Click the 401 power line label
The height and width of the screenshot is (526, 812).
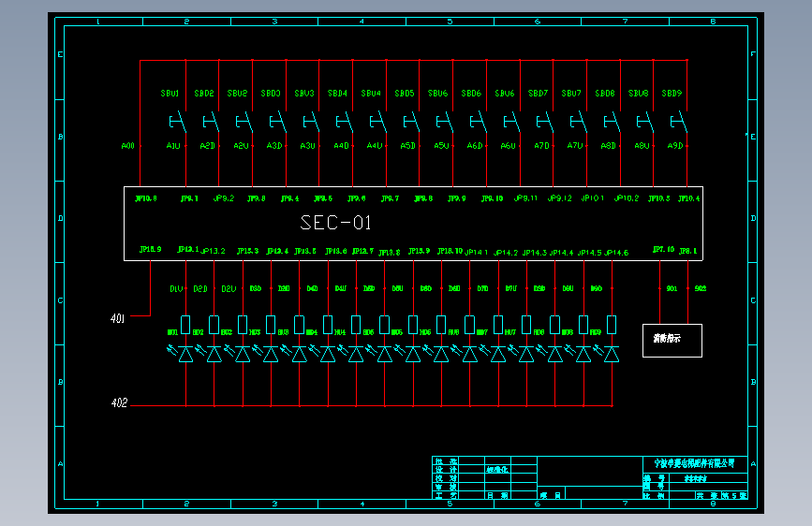click(118, 318)
